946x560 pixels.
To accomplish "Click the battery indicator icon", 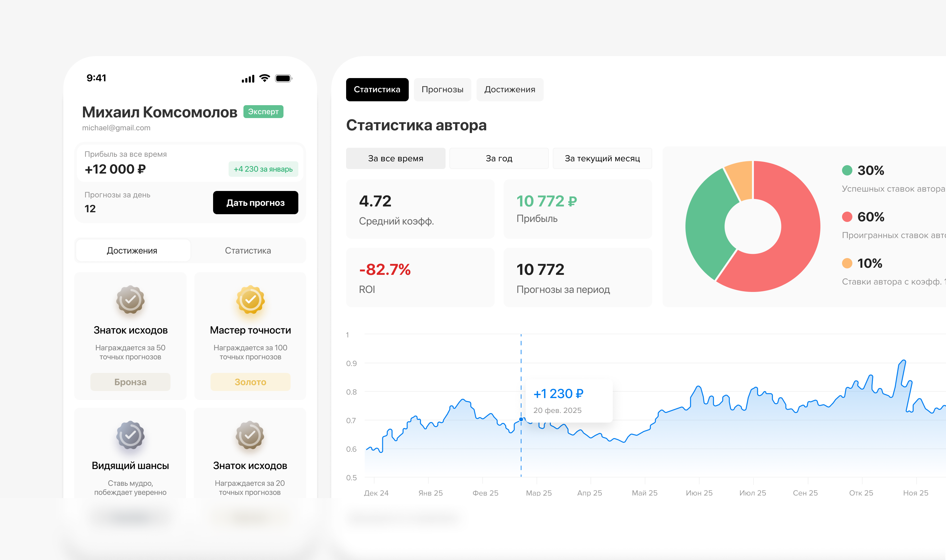I will [x=283, y=78].
